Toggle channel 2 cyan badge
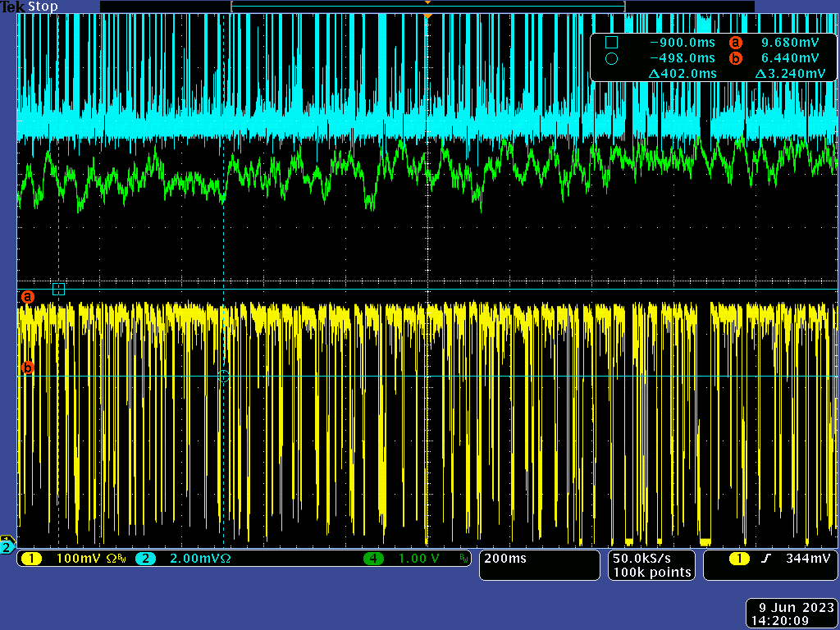This screenshot has height=630, width=840. tap(145, 559)
